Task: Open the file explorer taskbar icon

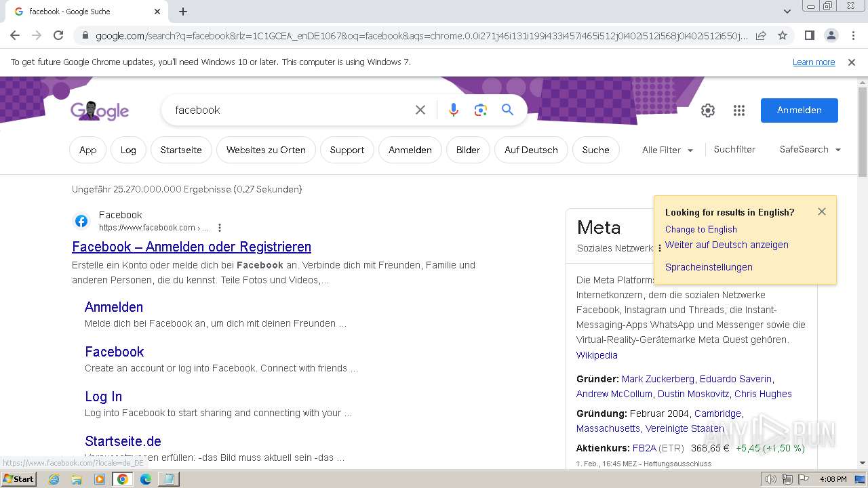Action: 77,479
